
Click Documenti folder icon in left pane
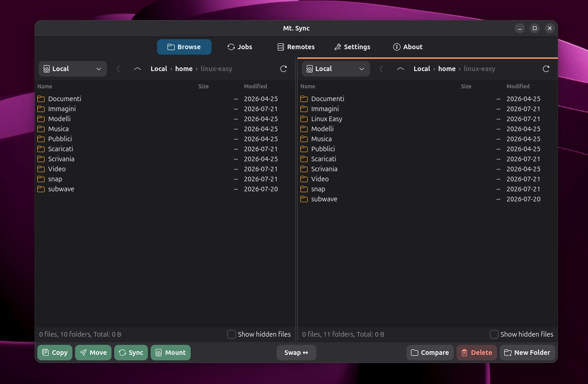coord(41,99)
